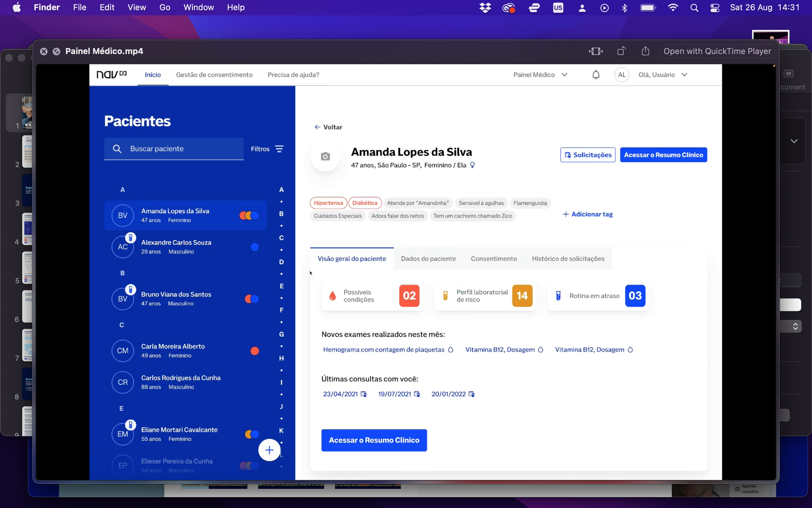Expand the Painel Médico dropdown
The image size is (812, 508).
point(564,74)
